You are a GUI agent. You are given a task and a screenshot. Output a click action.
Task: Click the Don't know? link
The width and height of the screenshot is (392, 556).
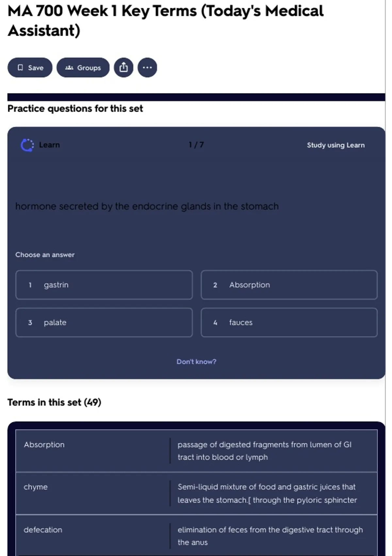click(196, 362)
